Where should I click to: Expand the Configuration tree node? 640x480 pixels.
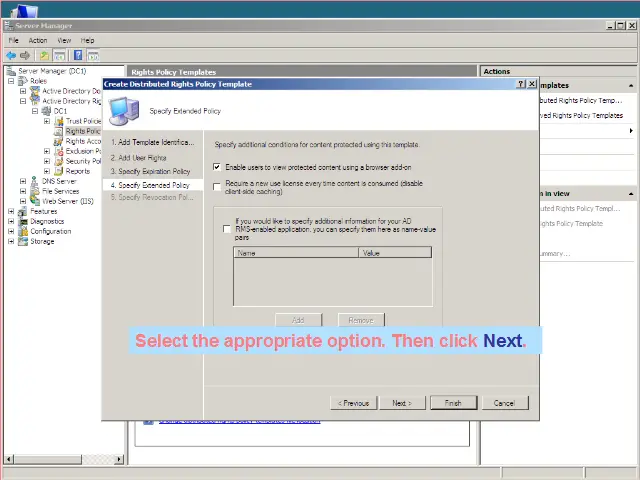[x=11, y=231]
